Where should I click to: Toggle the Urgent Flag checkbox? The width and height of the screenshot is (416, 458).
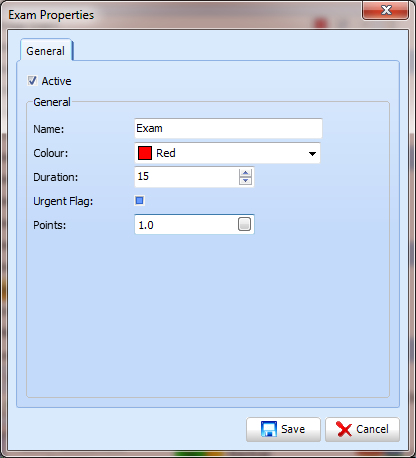[139, 201]
